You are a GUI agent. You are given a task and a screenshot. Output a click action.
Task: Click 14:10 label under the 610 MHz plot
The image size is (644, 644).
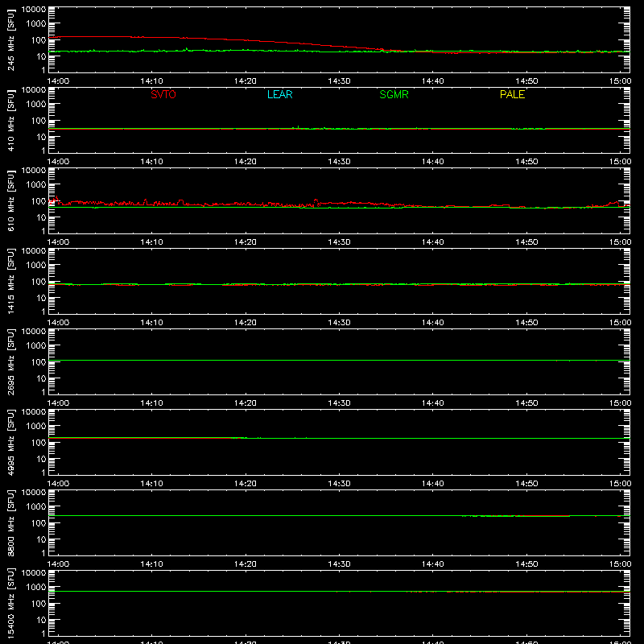coord(151,242)
